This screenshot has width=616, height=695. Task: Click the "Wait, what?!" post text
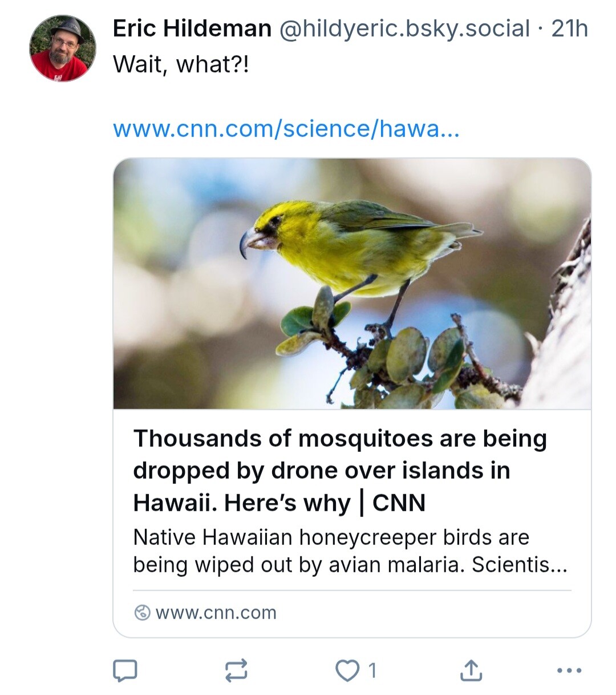(181, 64)
